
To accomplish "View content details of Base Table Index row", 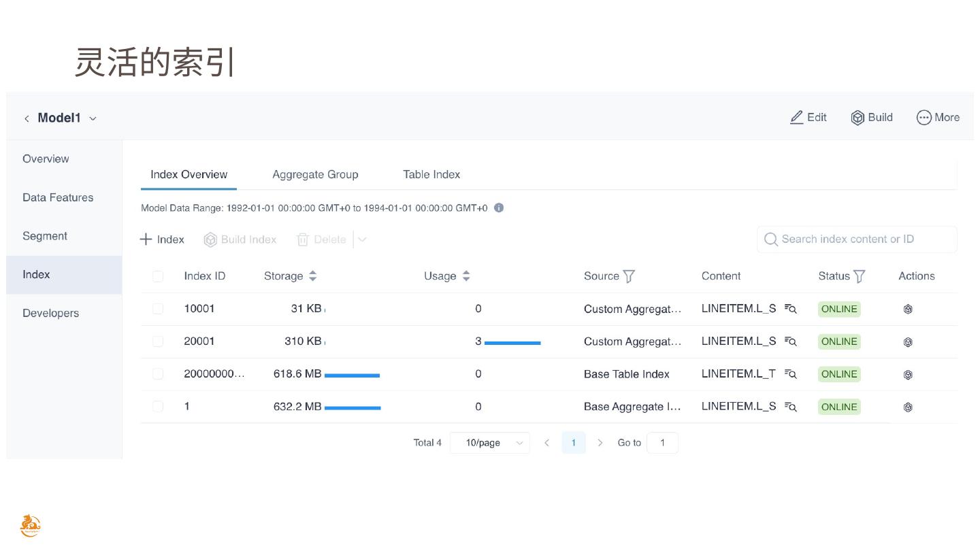I will (790, 374).
